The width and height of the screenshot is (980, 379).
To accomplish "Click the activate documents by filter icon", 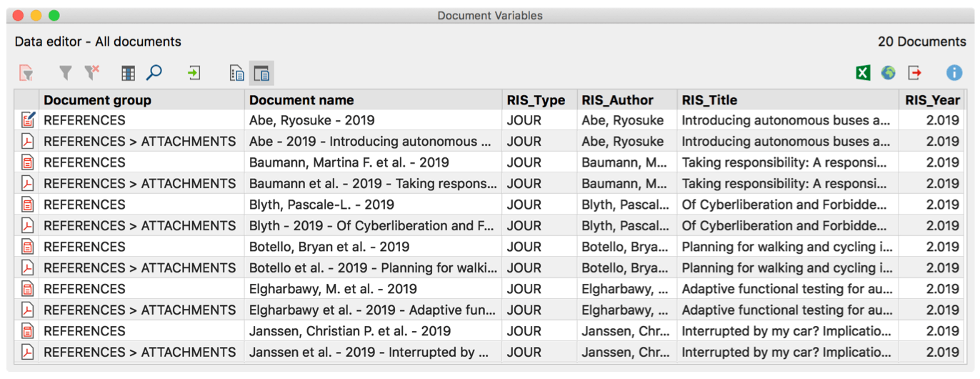I will click(26, 73).
